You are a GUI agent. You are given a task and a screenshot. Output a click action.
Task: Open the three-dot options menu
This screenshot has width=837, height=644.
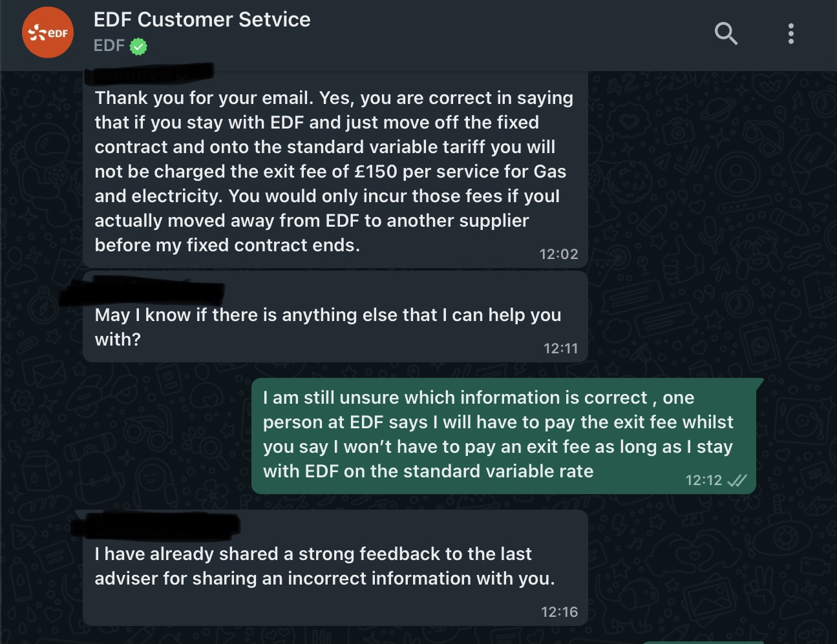click(790, 34)
